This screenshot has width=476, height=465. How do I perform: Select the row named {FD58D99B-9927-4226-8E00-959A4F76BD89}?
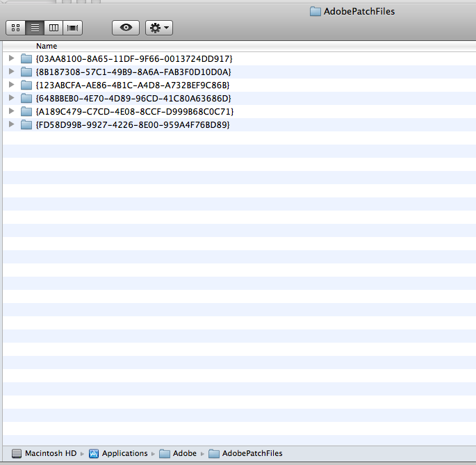coord(239,125)
